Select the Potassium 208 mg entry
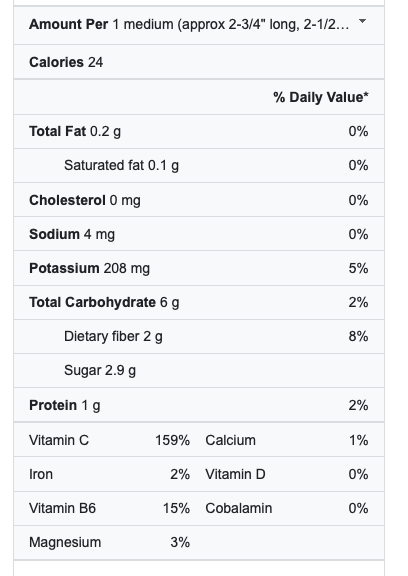Image resolution: width=408 pixels, height=576 pixels. pyautogui.click(x=89, y=269)
